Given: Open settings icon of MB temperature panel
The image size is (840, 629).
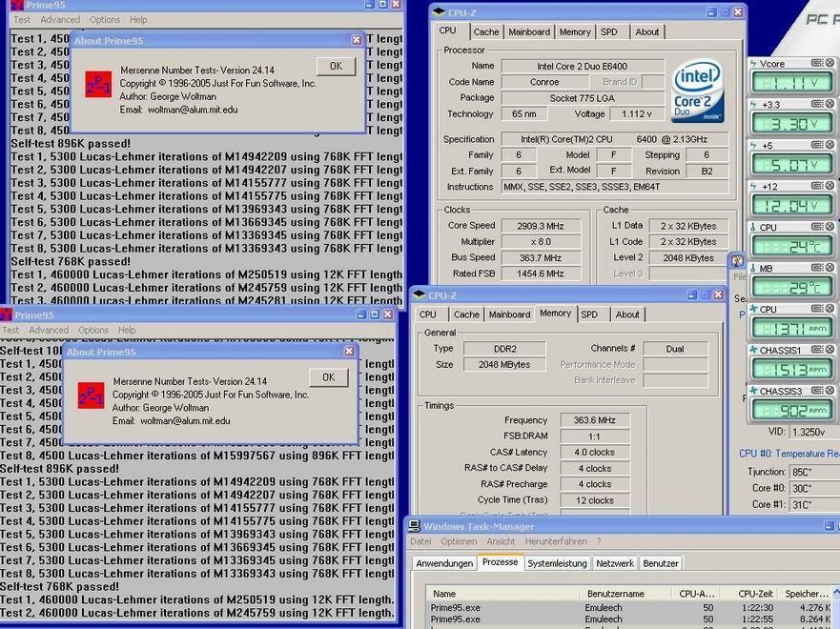Looking at the screenshot, I should point(817,268).
